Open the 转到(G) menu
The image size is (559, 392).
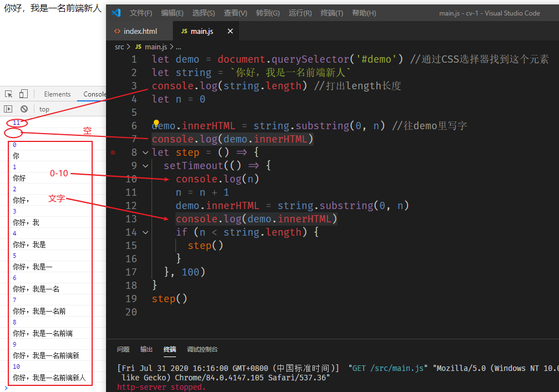[x=268, y=13]
